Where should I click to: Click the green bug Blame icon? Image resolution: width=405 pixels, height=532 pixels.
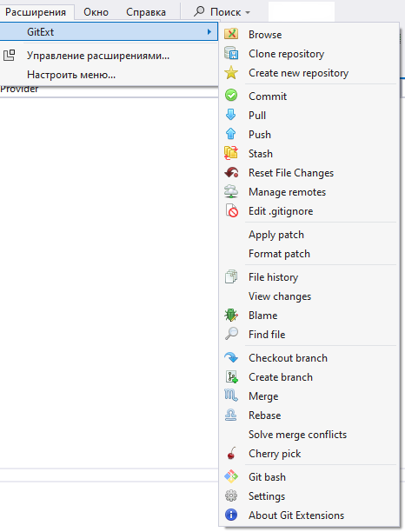pyautogui.click(x=231, y=316)
